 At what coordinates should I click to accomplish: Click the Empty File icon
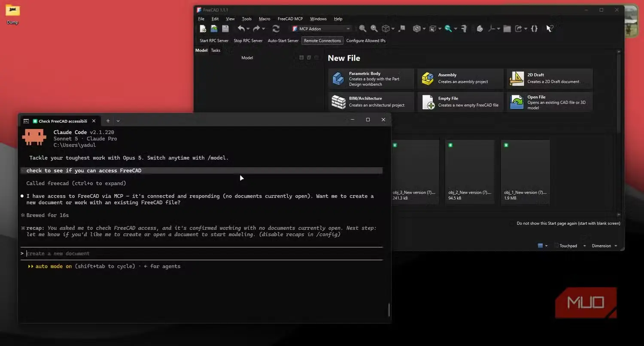click(x=428, y=102)
